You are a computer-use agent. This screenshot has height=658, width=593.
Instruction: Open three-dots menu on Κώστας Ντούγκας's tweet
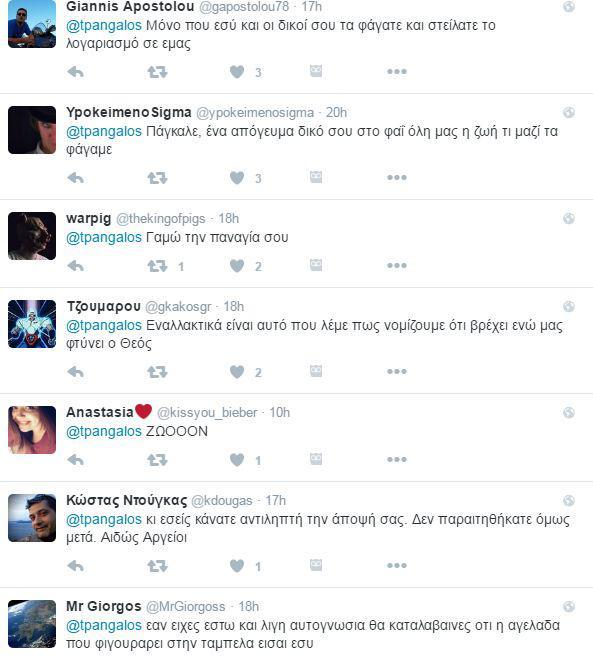(397, 566)
